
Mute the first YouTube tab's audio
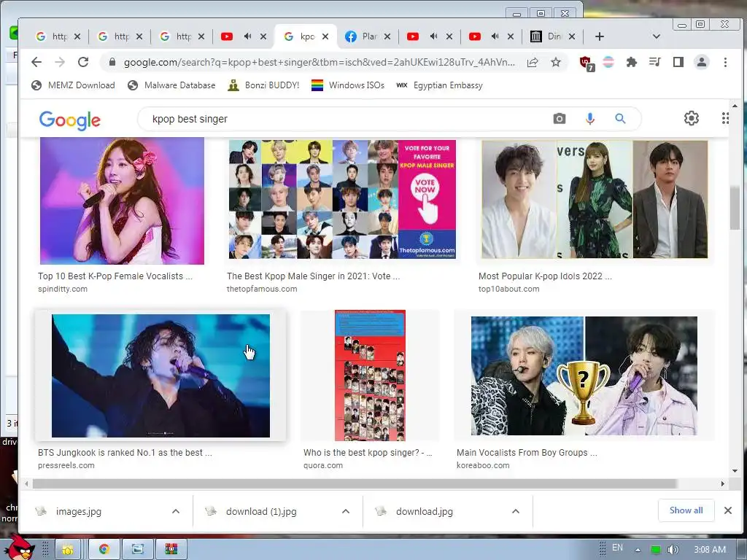[248, 36]
